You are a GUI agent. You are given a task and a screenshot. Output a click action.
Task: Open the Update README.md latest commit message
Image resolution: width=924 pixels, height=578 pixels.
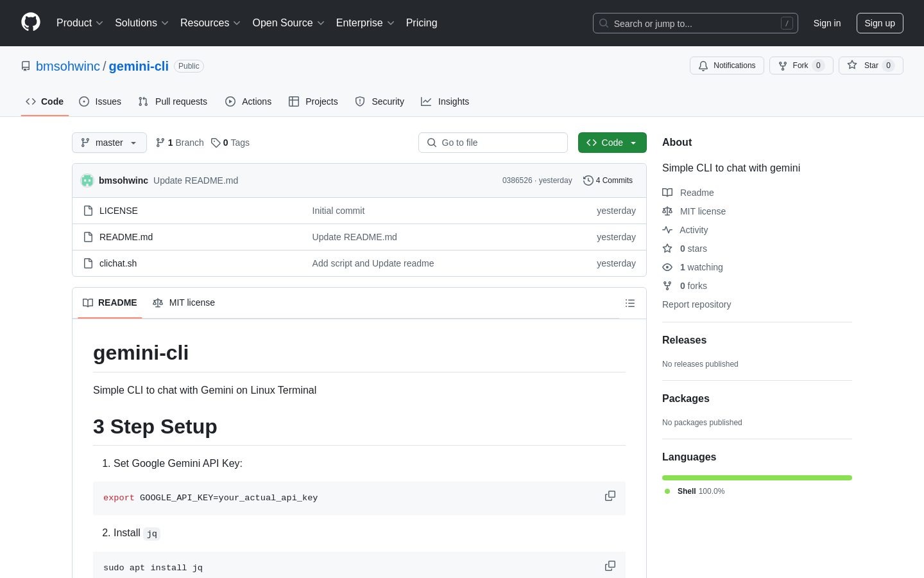tap(196, 180)
